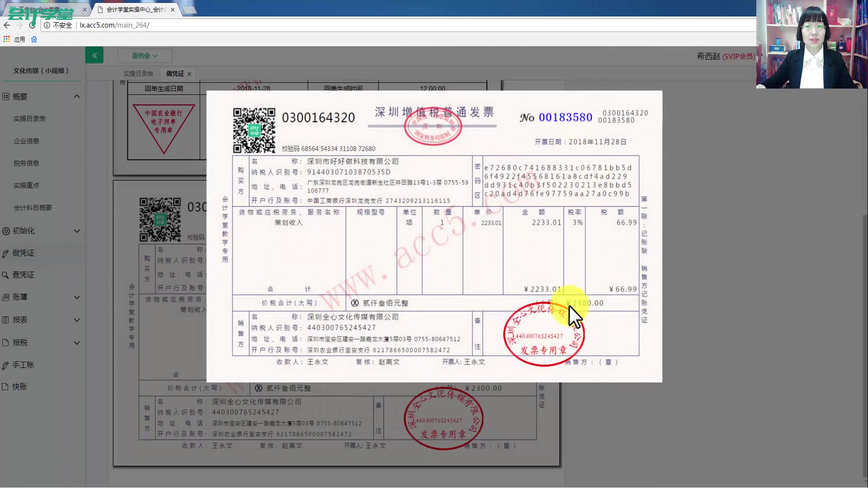Click the 报税 document icon
Image resolution: width=868 pixels, height=488 pixels.
click(x=6, y=343)
